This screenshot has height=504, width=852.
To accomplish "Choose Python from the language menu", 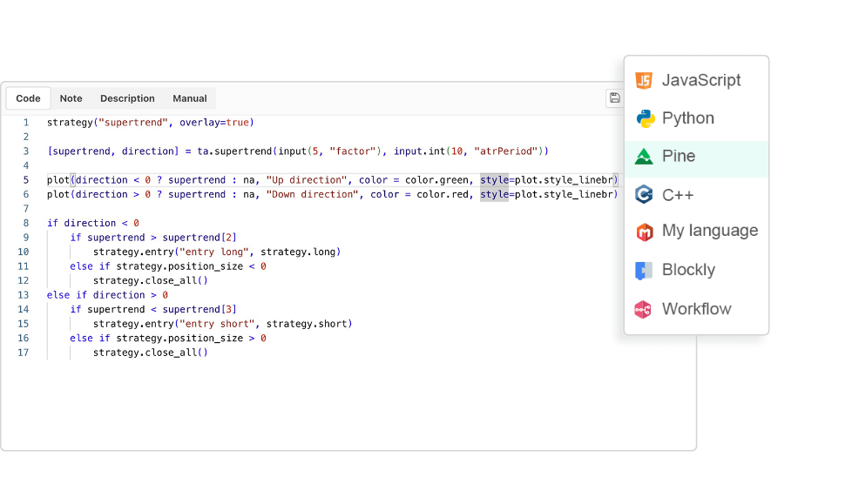I will tap(697, 118).
